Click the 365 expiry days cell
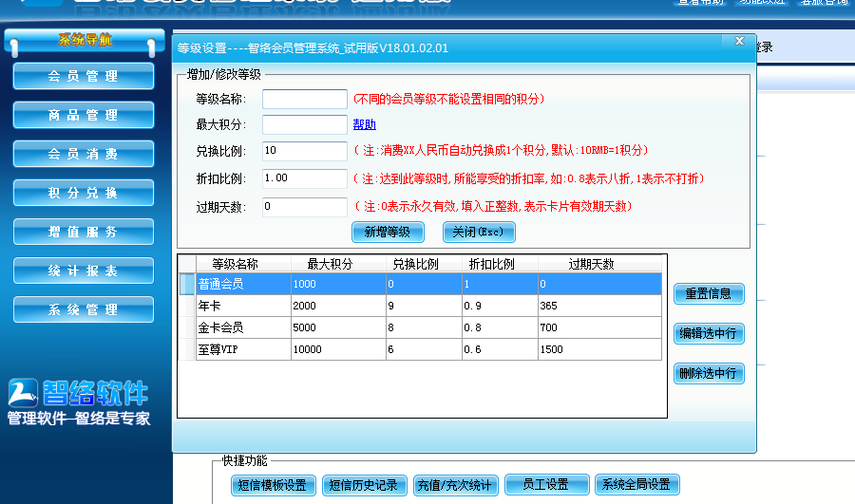Image resolution: width=855 pixels, height=504 pixels. [599, 306]
